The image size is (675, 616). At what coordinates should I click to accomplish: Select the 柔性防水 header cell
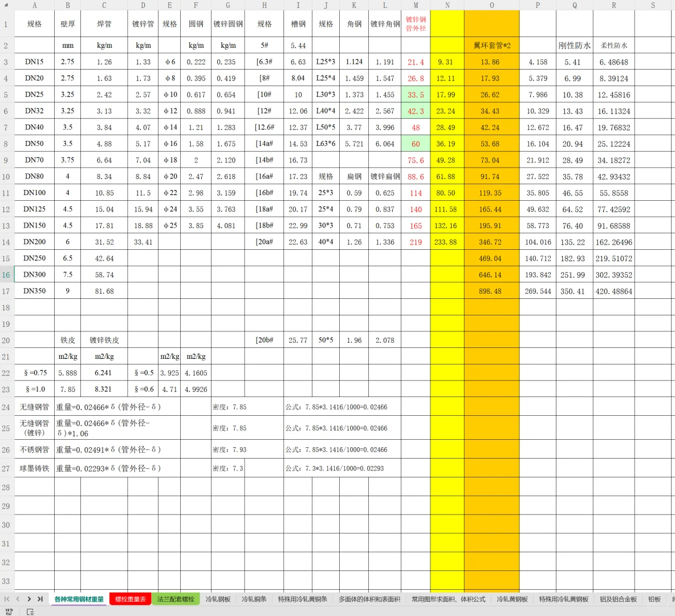pos(614,45)
